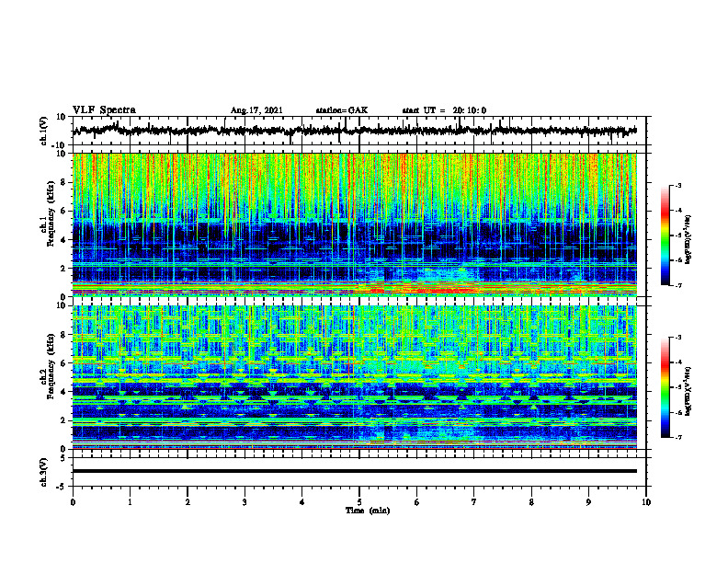728x563 pixels.
Task: Click the time axis tick label "5"
Action: 359,502
